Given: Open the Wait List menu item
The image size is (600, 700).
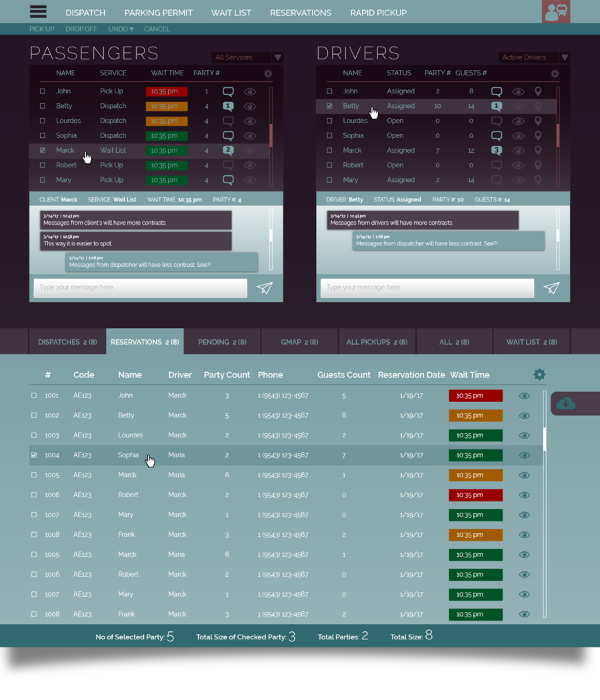Looking at the screenshot, I should click(231, 13).
